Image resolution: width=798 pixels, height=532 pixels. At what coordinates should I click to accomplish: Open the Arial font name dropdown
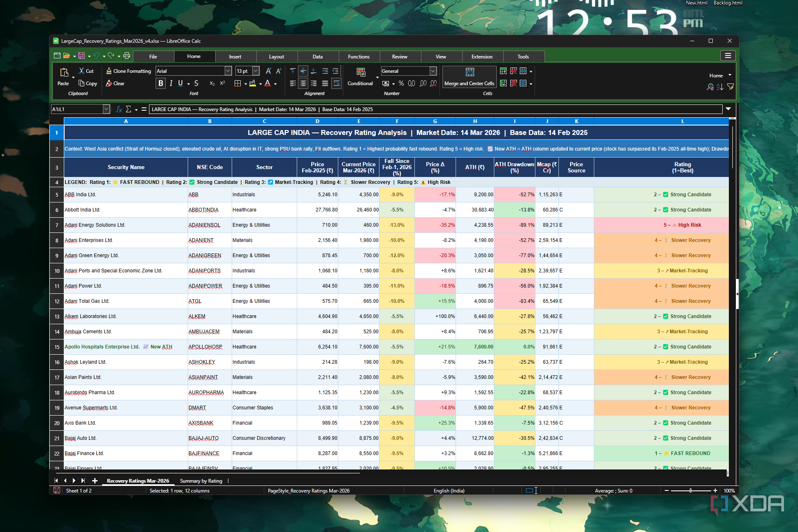click(228, 71)
